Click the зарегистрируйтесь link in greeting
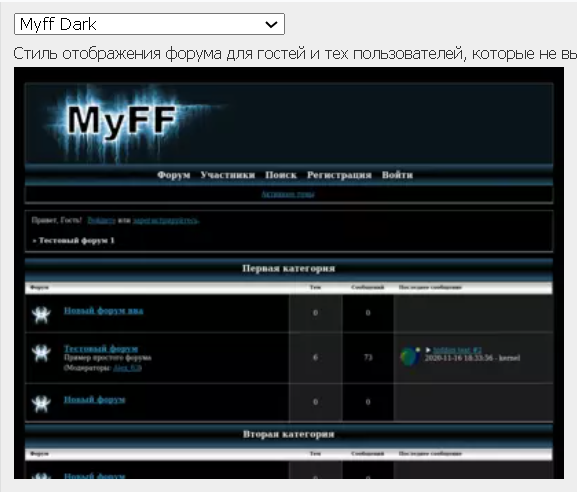 click(166, 220)
